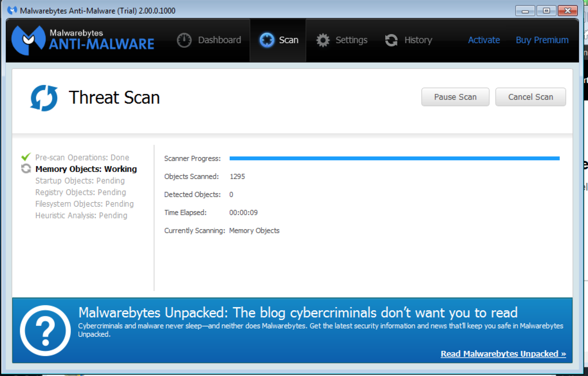
Task: Click the Objects Scanned label
Action: tap(191, 176)
